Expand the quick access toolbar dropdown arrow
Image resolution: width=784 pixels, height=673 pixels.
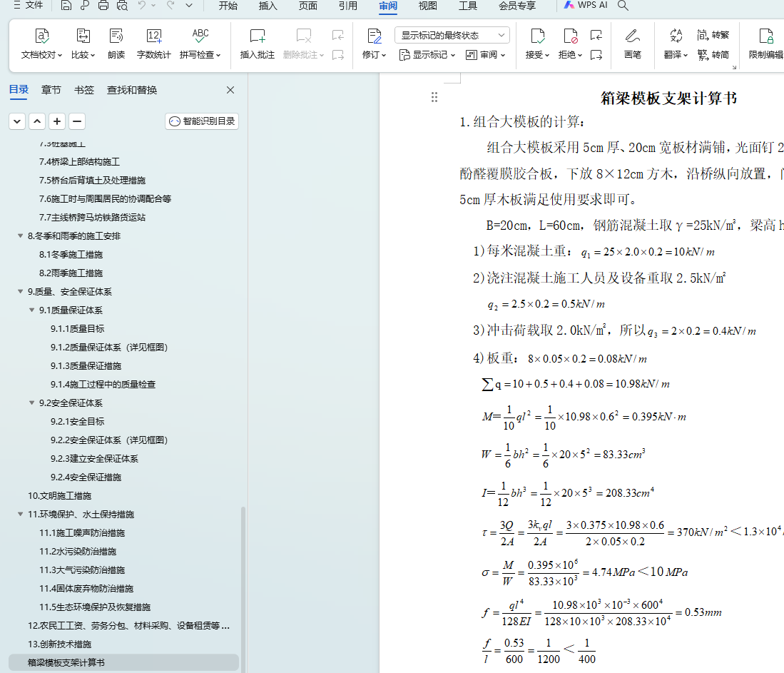[x=189, y=6]
